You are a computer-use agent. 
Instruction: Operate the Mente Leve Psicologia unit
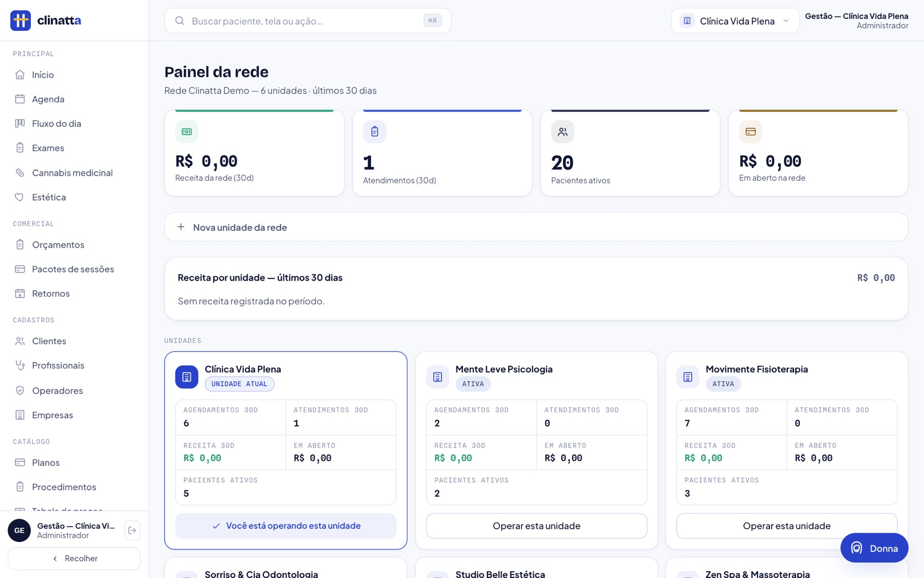coord(536,526)
